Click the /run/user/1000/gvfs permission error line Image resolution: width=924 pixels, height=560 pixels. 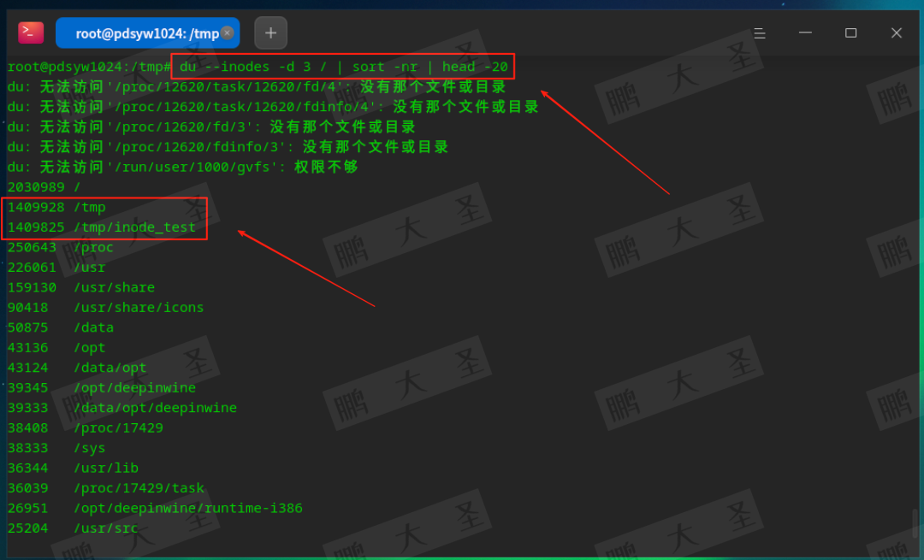[183, 167]
